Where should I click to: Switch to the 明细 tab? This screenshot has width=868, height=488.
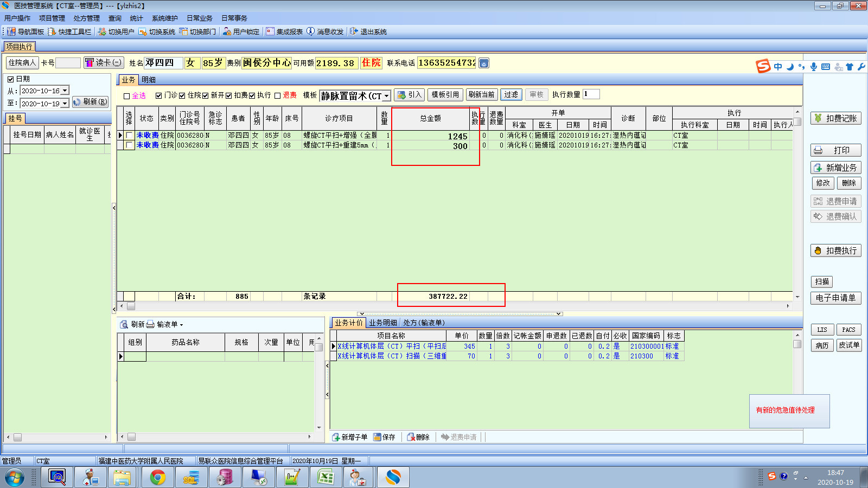(x=149, y=80)
